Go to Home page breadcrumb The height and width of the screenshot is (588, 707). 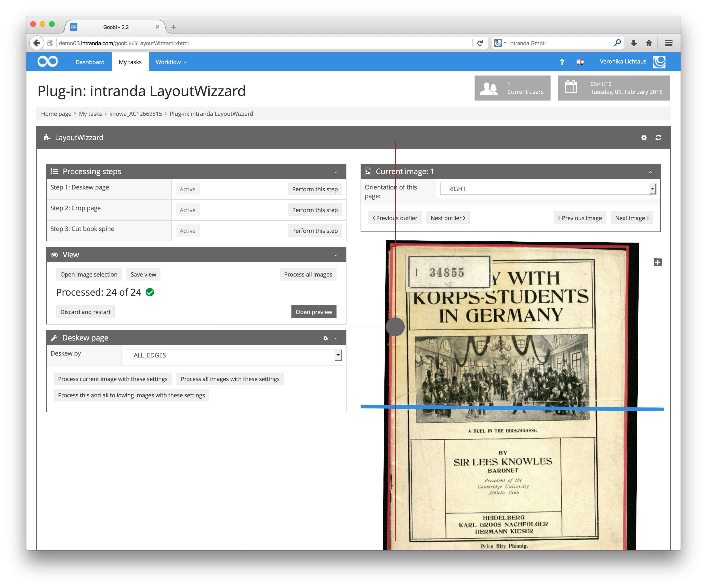[56, 114]
